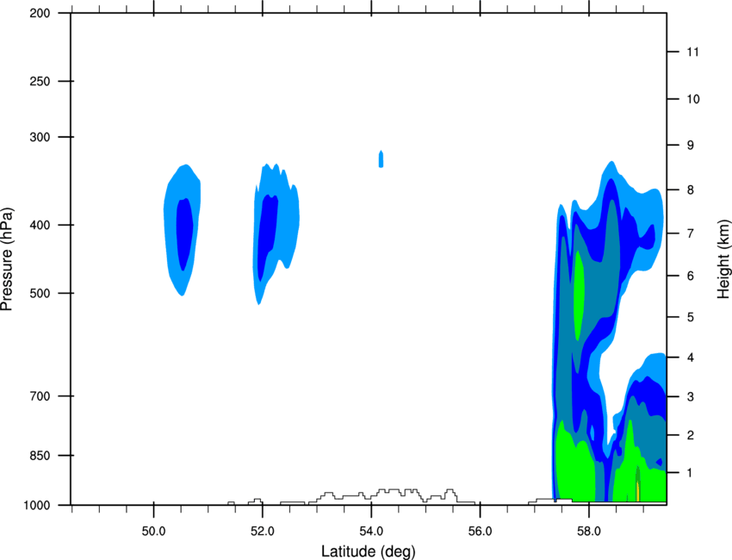Select the 250 pressure tick label
This screenshot has width=732, height=560.
click(x=40, y=81)
